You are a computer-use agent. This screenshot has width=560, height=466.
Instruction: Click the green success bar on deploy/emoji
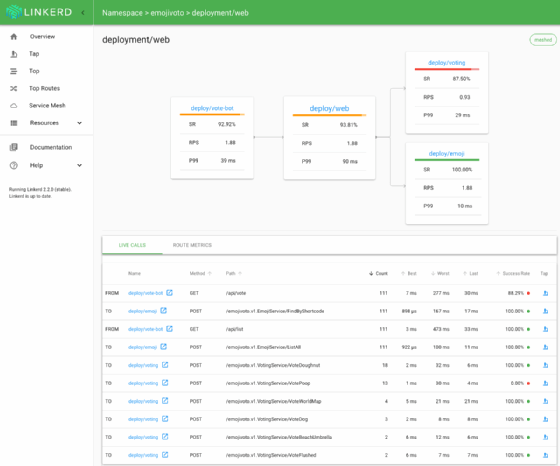[447, 160]
